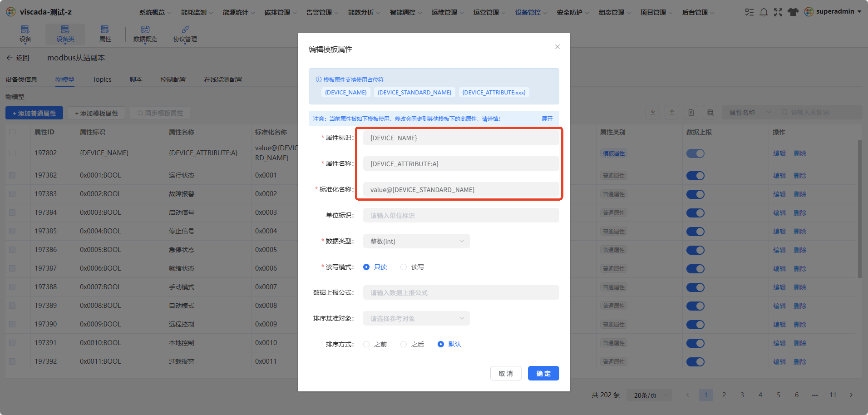The width and height of the screenshot is (868, 415).
Task: Click the document export icon above table
Action: coord(691,112)
